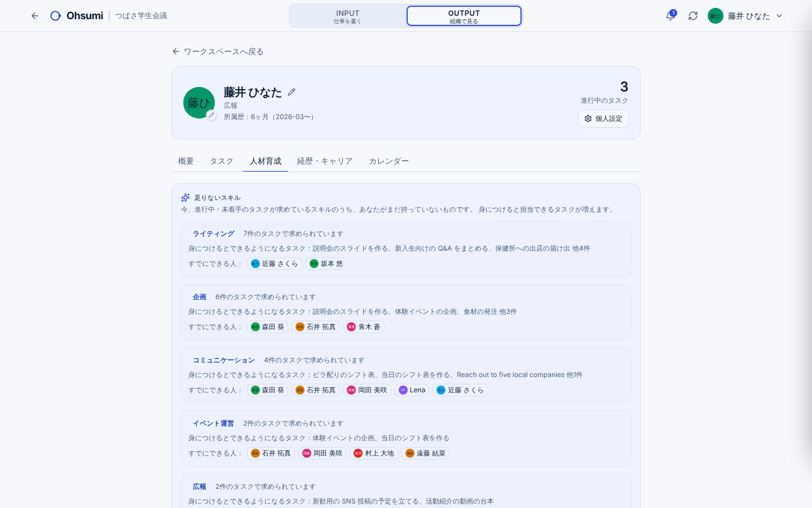The height and width of the screenshot is (508, 812).
Task: Click 森田 葵 chip in コミュニケーション row
Action: point(268,390)
